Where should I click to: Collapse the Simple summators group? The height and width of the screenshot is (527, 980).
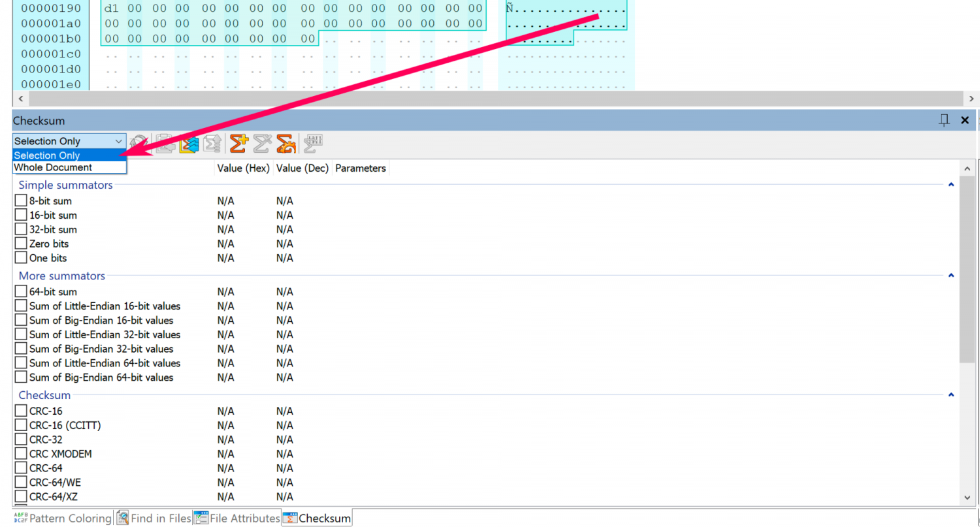[951, 185]
